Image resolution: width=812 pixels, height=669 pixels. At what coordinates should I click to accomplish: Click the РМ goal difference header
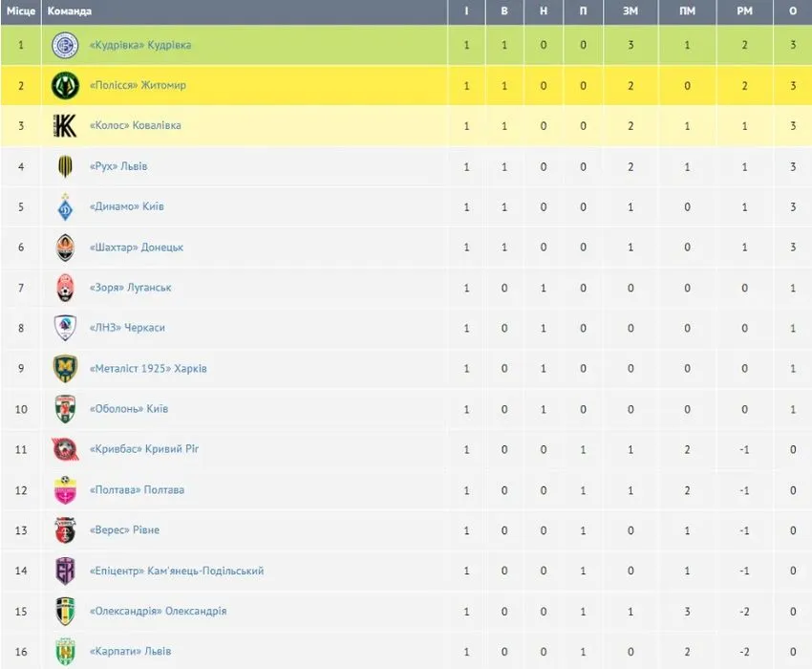pyautogui.click(x=745, y=11)
